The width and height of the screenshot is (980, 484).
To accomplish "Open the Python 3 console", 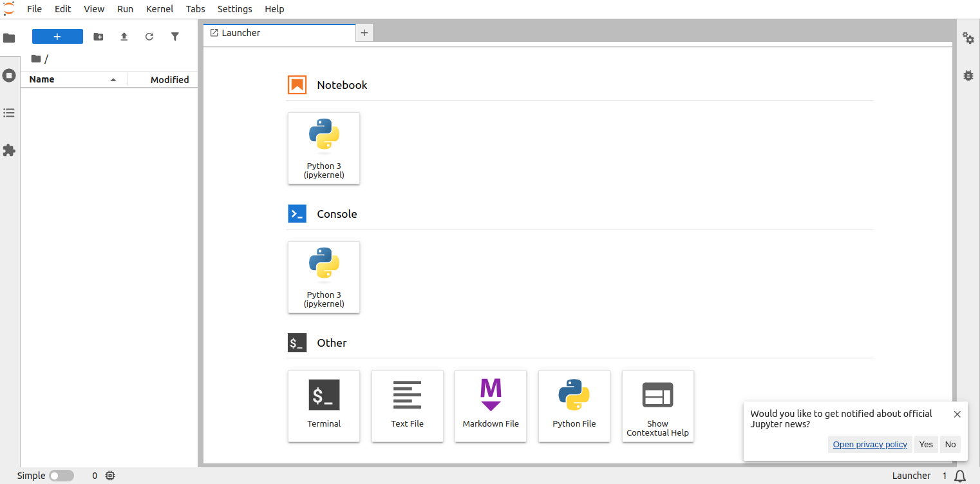I will click(323, 277).
